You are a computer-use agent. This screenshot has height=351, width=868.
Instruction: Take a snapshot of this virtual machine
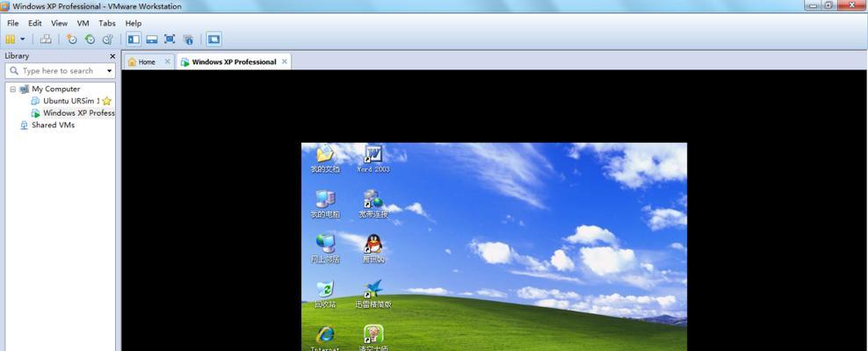[x=71, y=39]
